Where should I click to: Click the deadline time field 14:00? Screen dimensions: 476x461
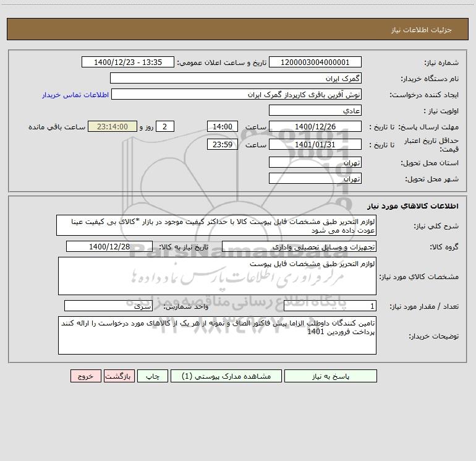coord(222,126)
